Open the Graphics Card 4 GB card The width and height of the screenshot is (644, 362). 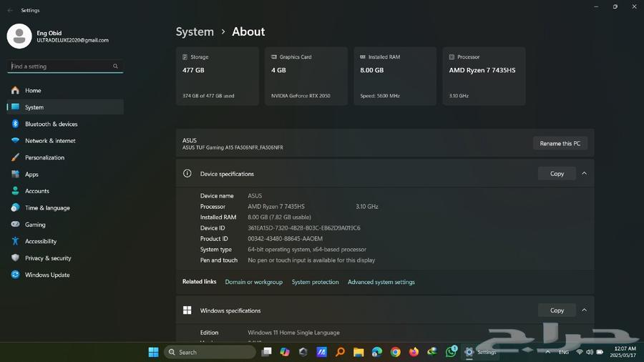pyautogui.click(x=306, y=76)
